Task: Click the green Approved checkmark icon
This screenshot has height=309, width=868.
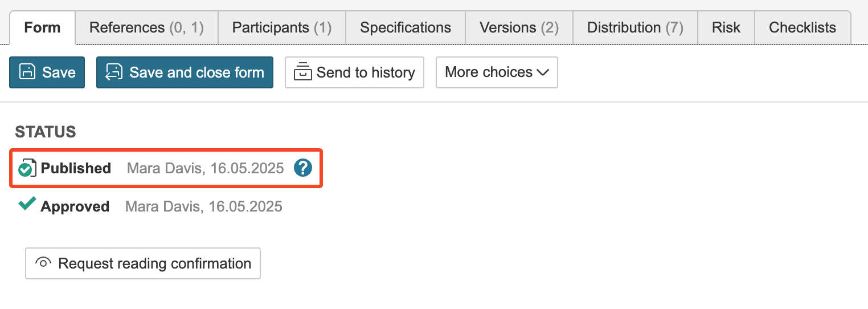Action: tap(27, 204)
